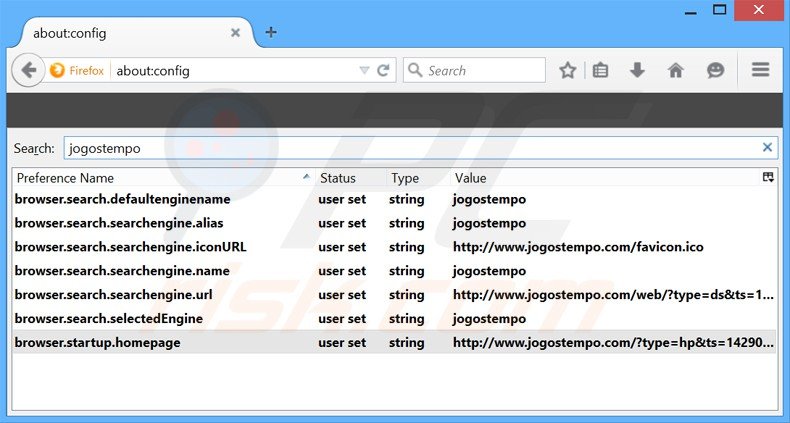
Task: Click the type of browser.search.searchengine.alias
Action: (406, 223)
